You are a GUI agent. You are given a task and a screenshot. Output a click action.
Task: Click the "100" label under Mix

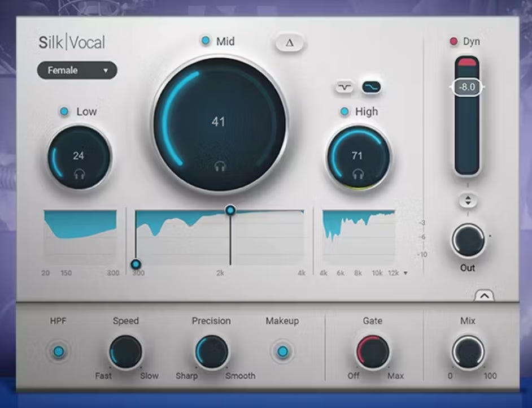pos(490,376)
